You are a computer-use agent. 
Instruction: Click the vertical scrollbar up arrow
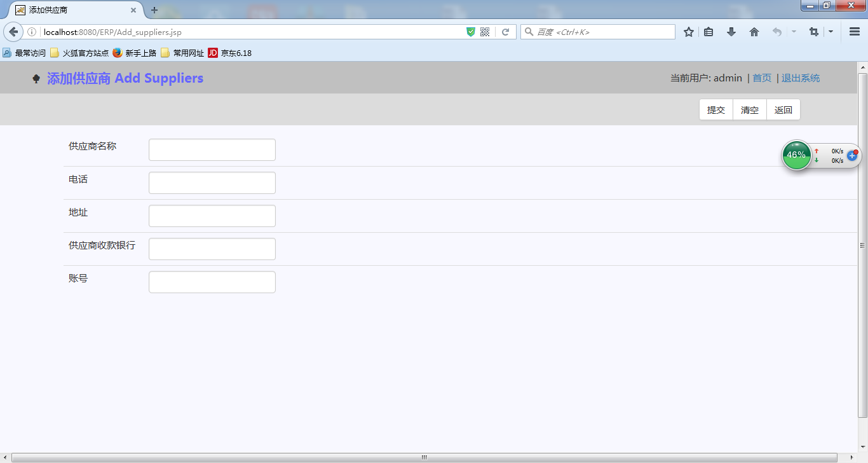(863, 67)
